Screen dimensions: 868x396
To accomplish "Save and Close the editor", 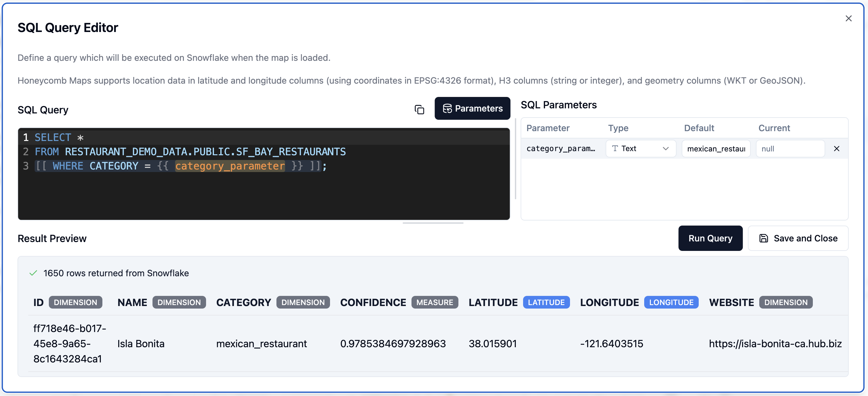I will [798, 238].
